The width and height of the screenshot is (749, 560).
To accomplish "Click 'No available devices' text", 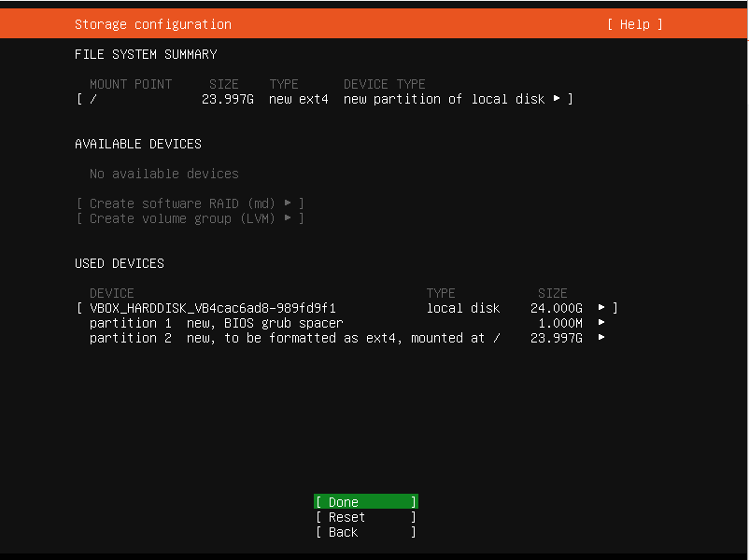I will [163, 174].
